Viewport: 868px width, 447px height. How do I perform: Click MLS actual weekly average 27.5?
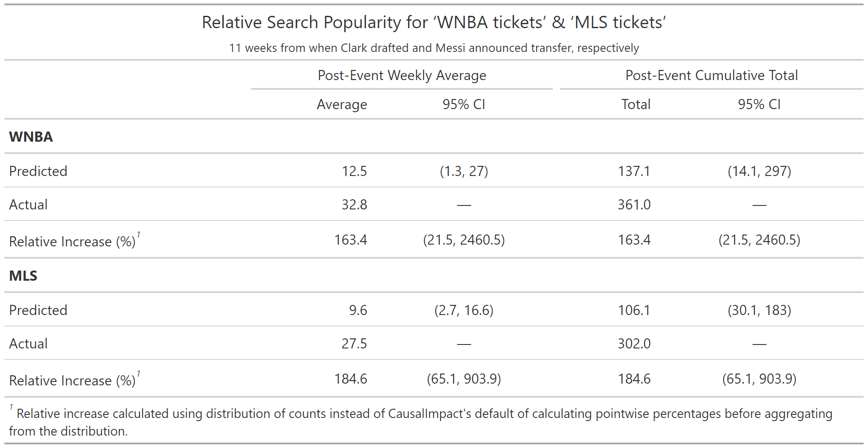(354, 344)
